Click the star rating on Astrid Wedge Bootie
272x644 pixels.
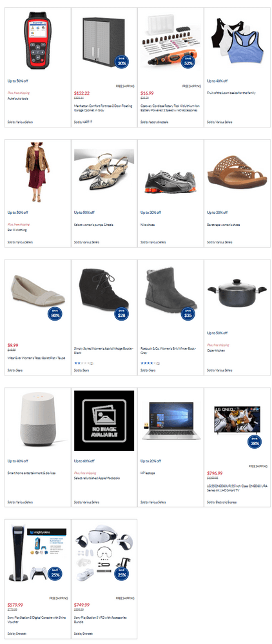coord(83,363)
